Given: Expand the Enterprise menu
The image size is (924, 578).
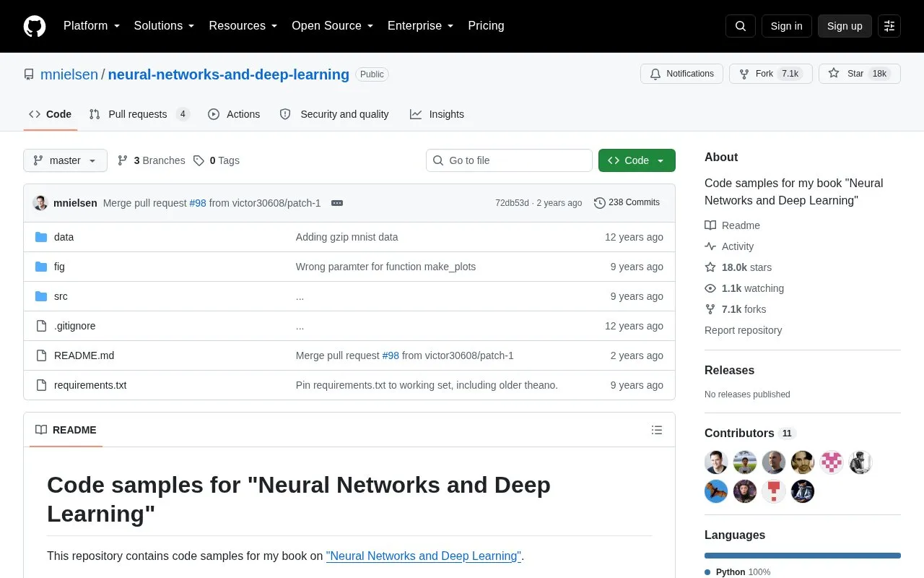Looking at the screenshot, I should click(421, 26).
